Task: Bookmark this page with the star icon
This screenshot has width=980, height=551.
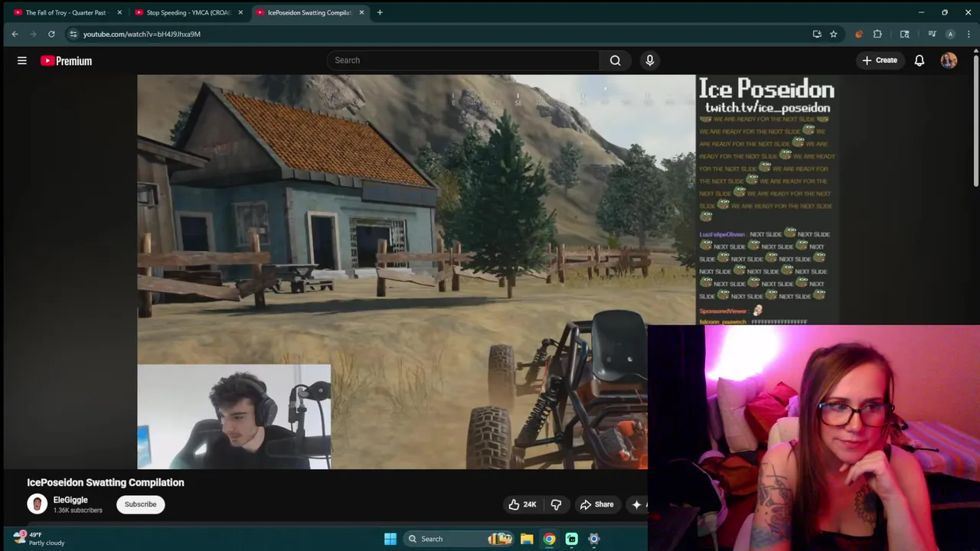Action: click(x=834, y=34)
